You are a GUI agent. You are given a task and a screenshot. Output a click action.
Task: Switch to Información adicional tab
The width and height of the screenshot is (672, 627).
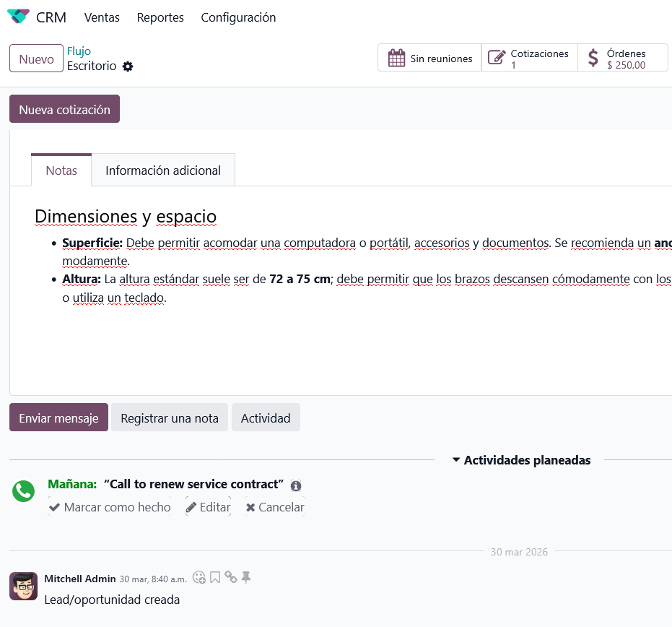click(163, 170)
